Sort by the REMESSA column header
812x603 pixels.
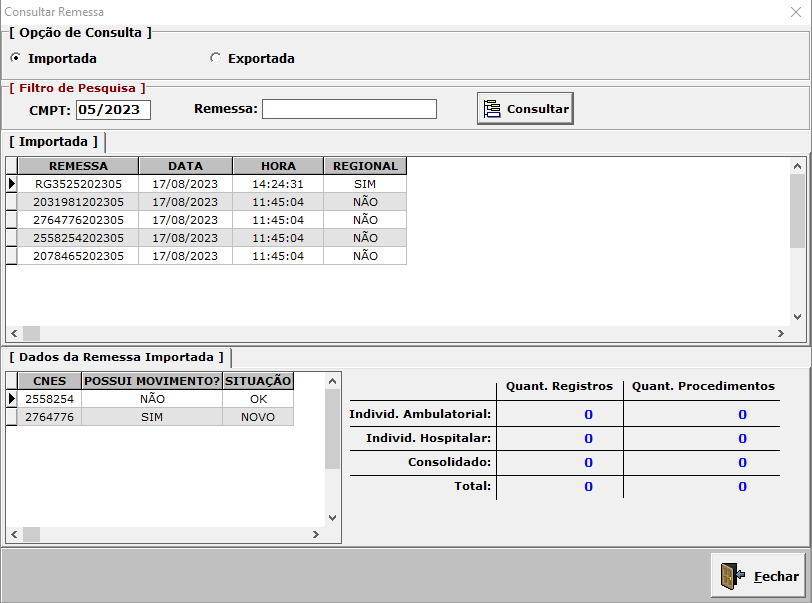tap(78, 166)
